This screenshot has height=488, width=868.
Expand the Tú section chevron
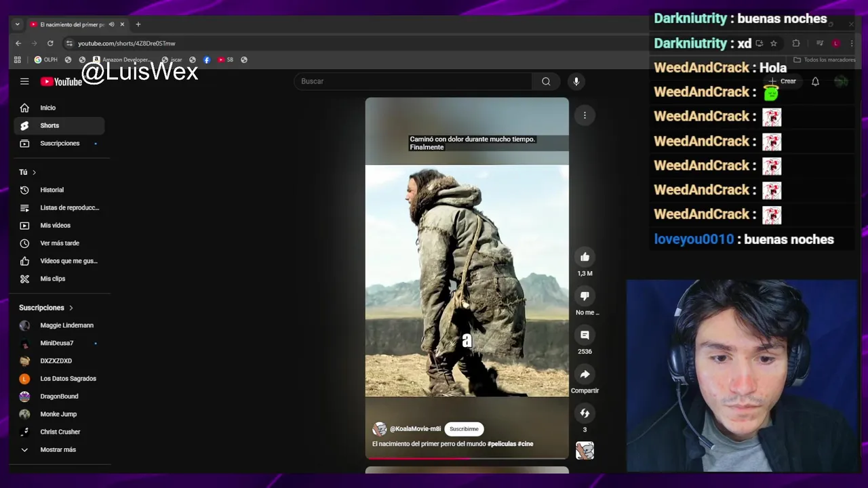coord(34,172)
